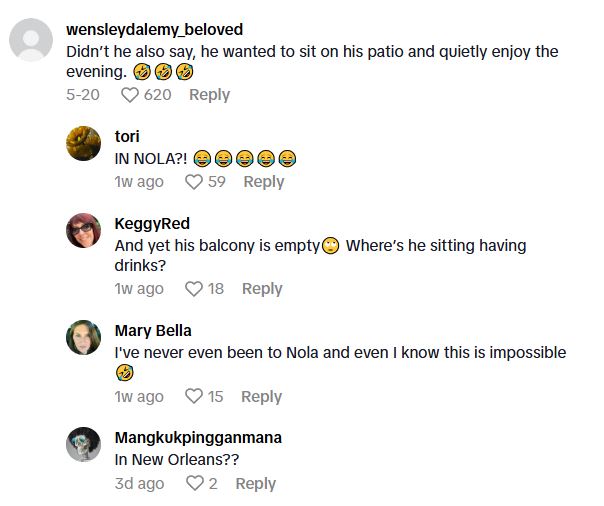
Task: Click Mangkukpingganmana's avatar image
Action: pyautogui.click(x=83, y=445)
